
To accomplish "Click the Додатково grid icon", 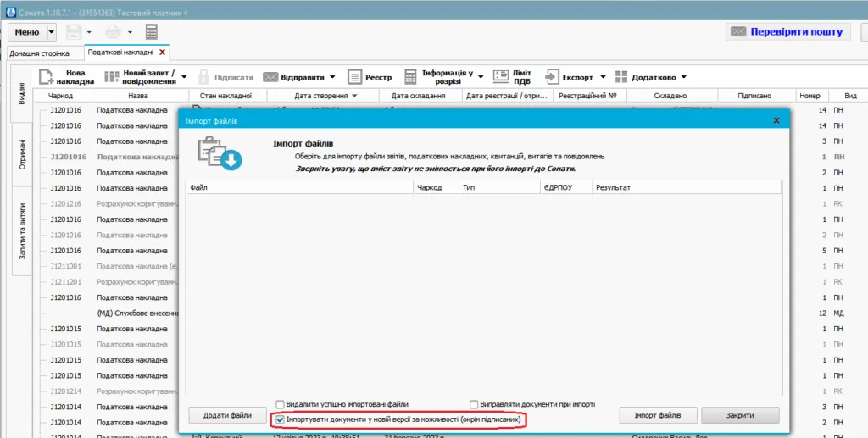I will (621, 77).
